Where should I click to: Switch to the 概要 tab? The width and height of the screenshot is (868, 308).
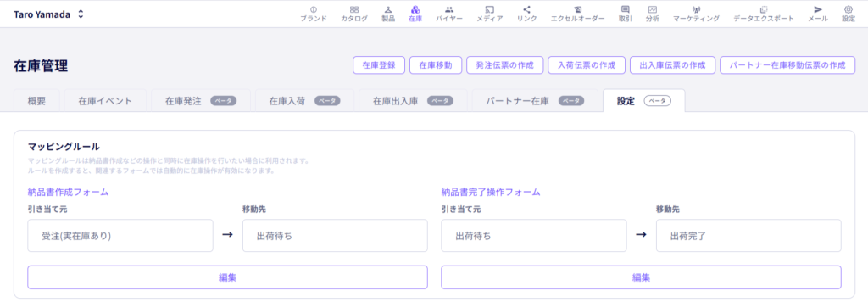tap(36, 101)
